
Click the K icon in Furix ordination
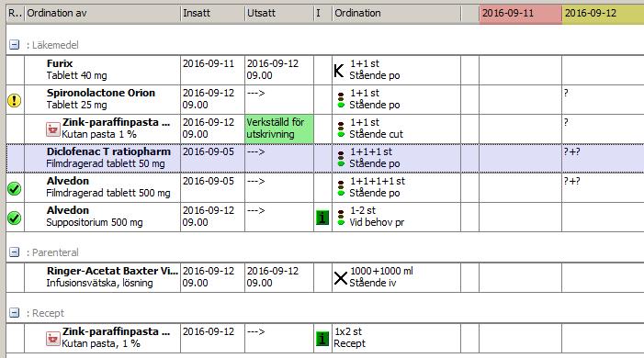pos(339,71)
